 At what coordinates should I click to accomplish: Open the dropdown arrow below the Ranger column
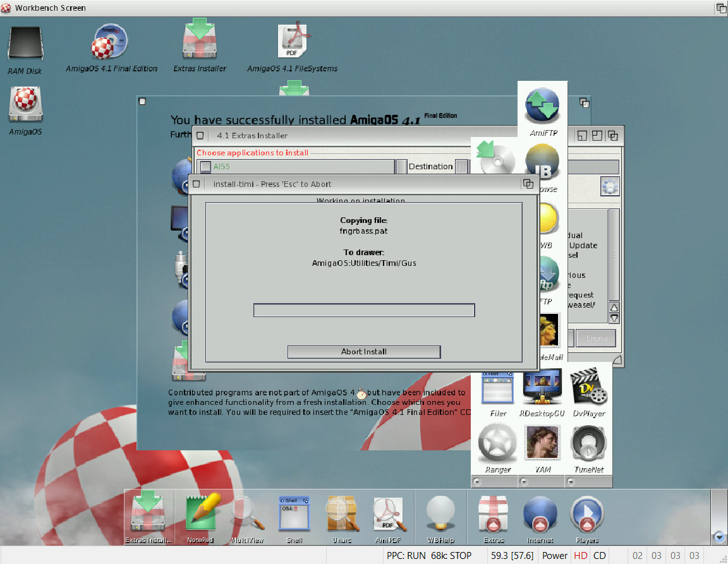point(477,482)
